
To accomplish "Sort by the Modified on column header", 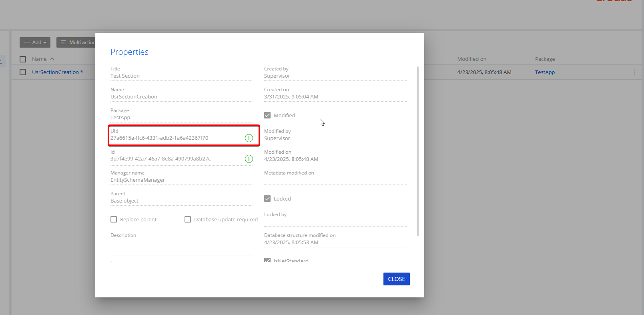I will (472, 59).
